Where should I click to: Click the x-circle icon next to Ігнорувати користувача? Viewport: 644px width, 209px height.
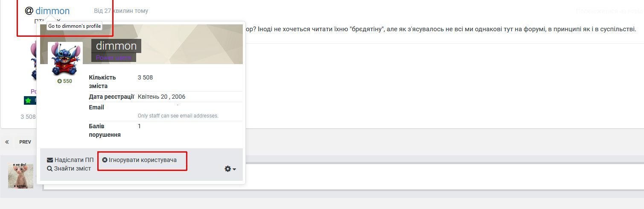(x=105, y=160)
